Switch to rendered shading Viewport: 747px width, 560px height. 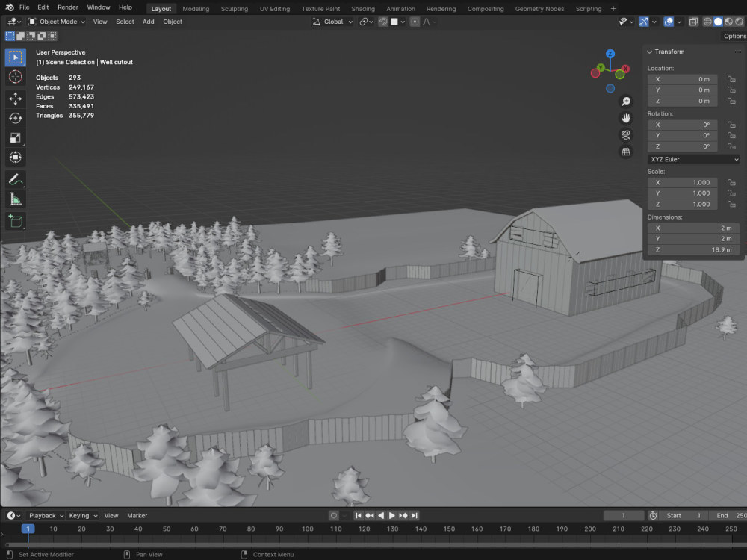tap(739, 22)
